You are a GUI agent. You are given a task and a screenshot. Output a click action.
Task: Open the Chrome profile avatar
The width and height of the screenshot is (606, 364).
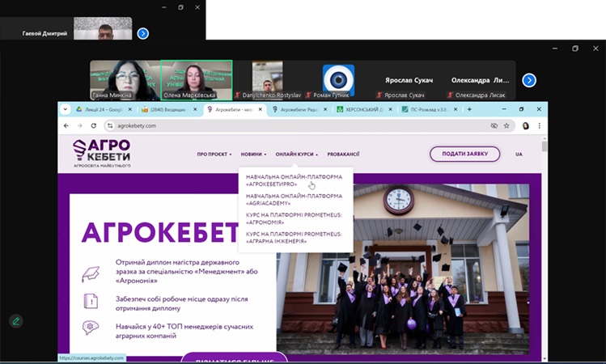click(526, 125)
